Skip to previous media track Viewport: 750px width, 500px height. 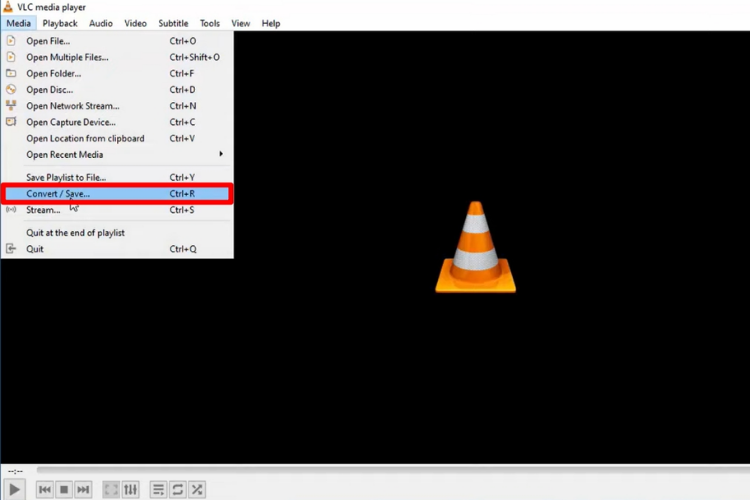44,489
